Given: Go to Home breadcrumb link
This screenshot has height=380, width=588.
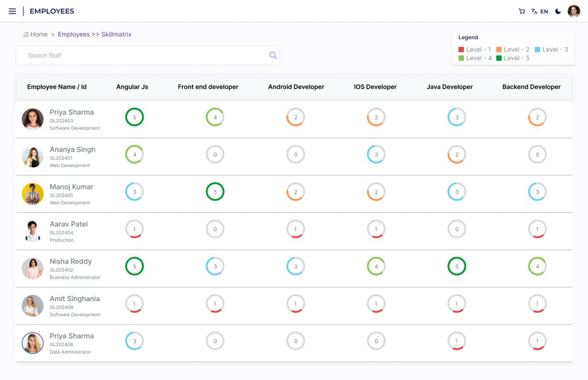Looking at the screenshot, I should click(39, 34).
